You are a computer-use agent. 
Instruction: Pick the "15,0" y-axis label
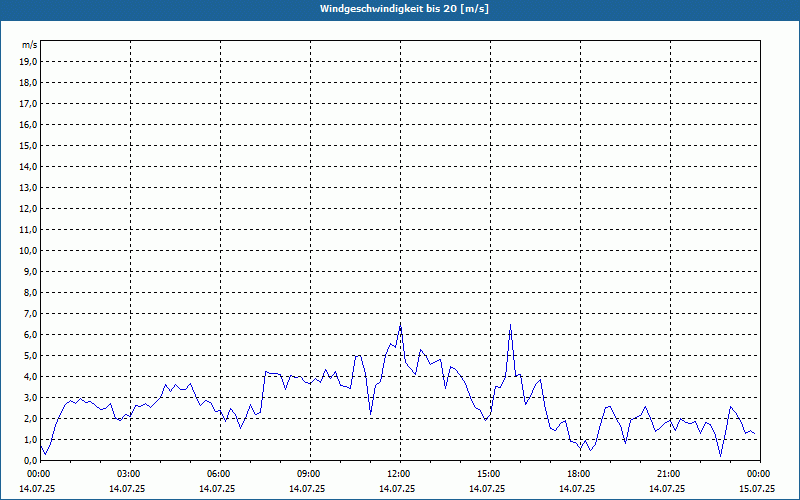coord(29,145)
